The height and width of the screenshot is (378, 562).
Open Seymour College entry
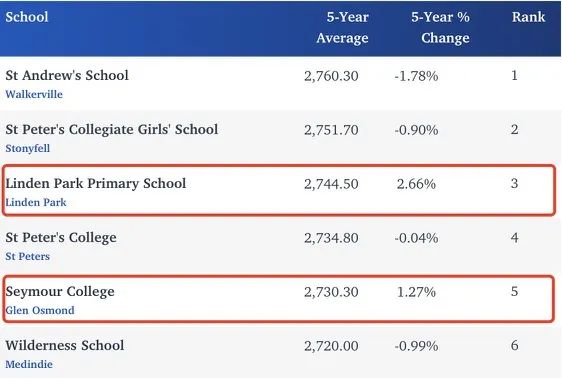coord(60,291)
